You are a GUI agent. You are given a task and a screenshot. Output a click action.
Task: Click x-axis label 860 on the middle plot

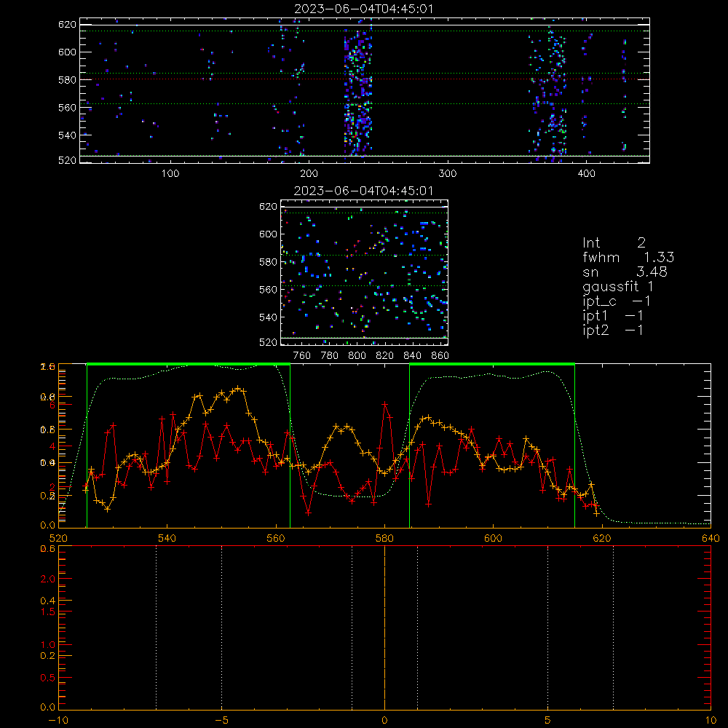[x=440, y=355]
